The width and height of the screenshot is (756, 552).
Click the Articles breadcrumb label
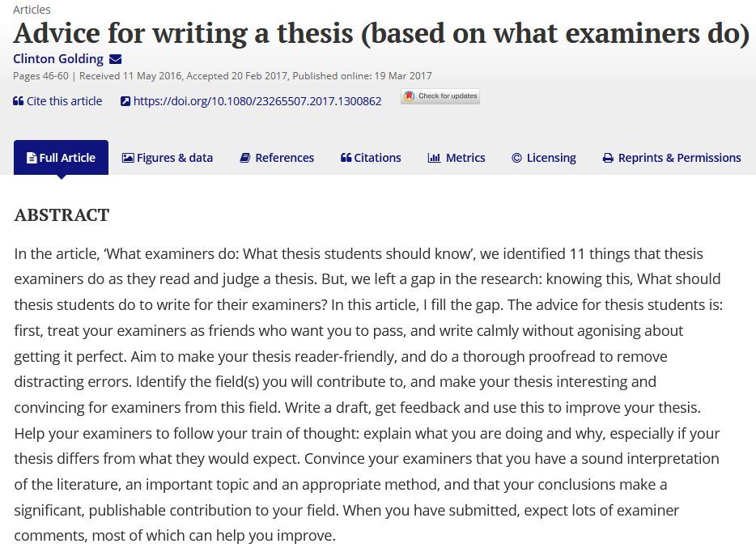pos(32,9)
